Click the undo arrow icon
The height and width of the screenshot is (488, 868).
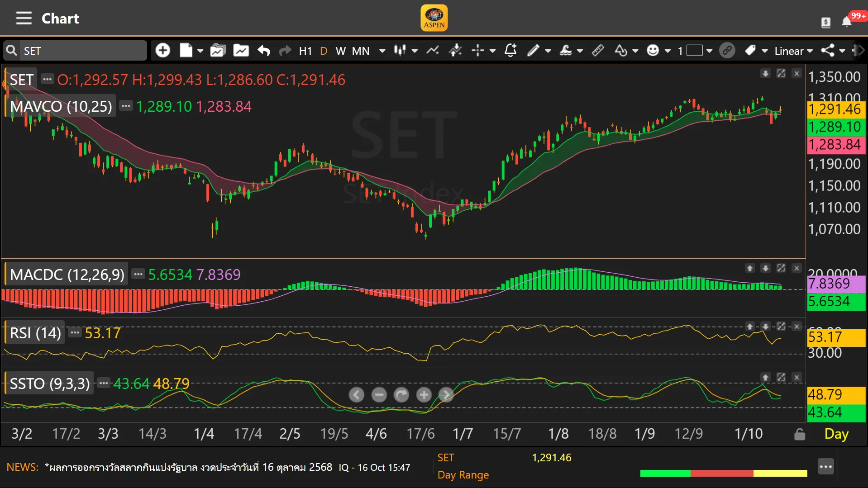coord(263,50)
